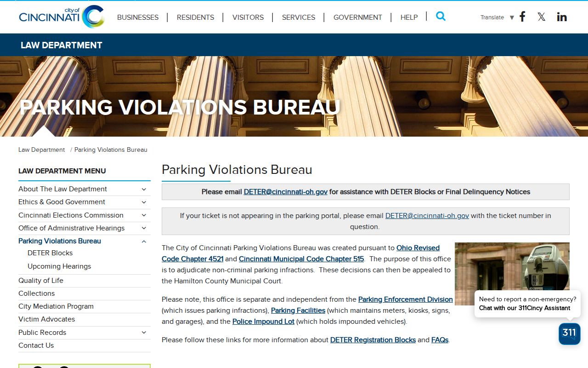Screen dimensions: 588x368
Task: Open Ohio Revised Code Chapter 4521 link
Action: pyautogui.click(x=300, y=253)
